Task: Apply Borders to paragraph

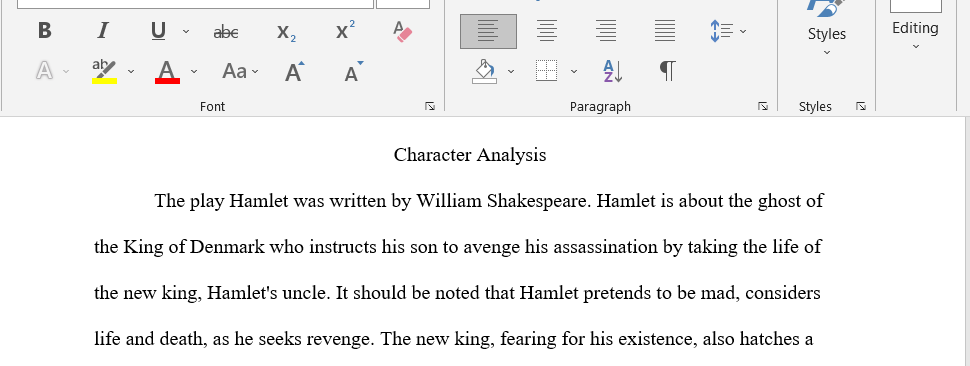Action: click(546, 72)
